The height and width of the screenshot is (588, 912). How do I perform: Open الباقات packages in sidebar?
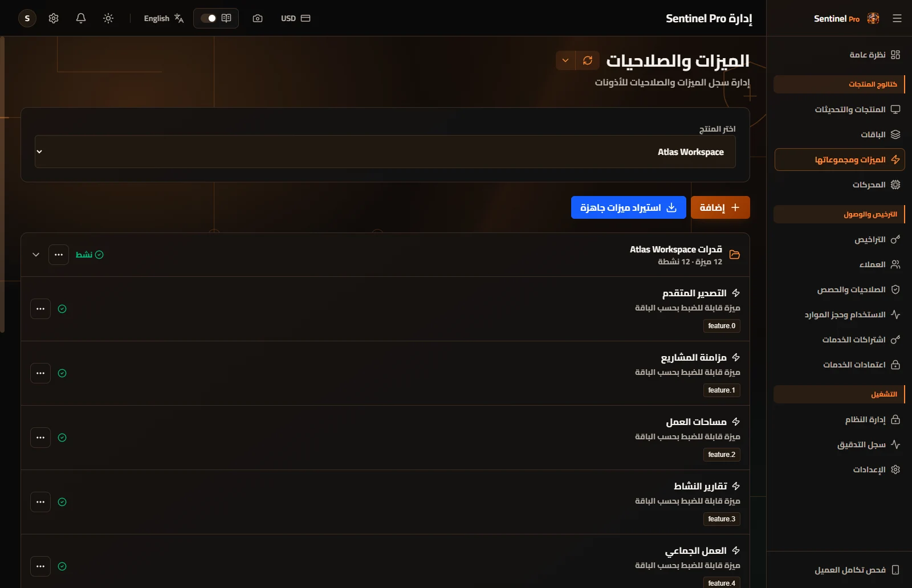[839, 134]
